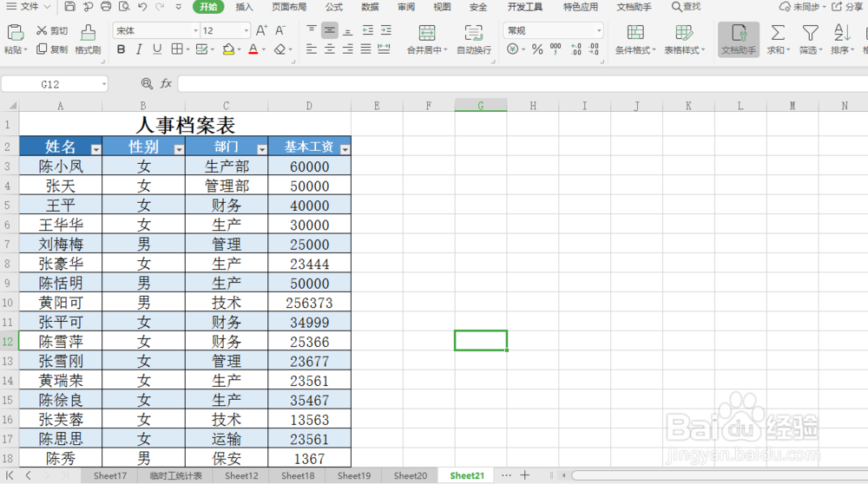Open 条件格式 conditional formatting
This screenshot has height=484, width=868.
635,39
